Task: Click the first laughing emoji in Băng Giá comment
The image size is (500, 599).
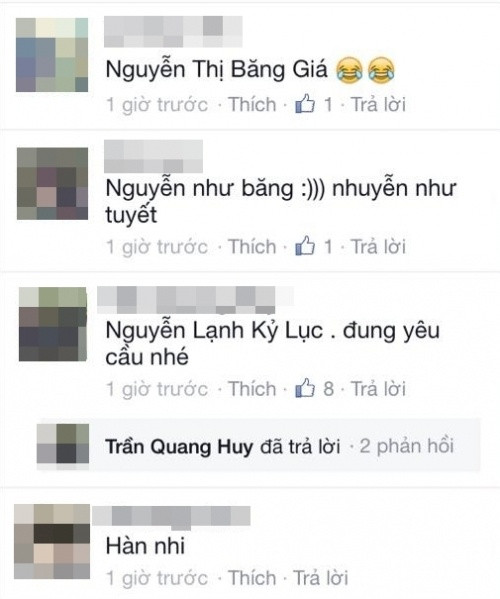Action: 350,70
